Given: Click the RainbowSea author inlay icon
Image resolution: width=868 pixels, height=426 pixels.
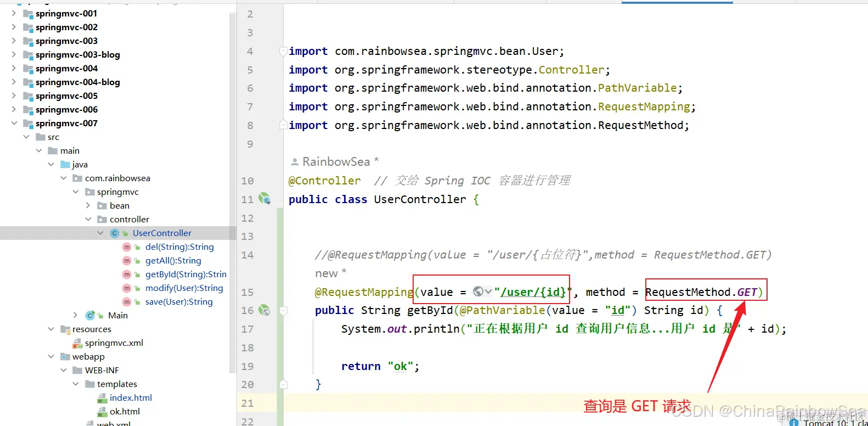Looking at the screenshot, I should coord(295,161).
